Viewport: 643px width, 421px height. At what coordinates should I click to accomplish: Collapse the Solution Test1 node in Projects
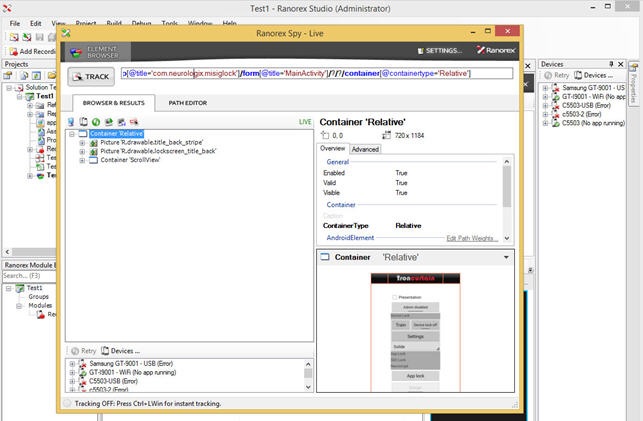click(x=9, y=88)
